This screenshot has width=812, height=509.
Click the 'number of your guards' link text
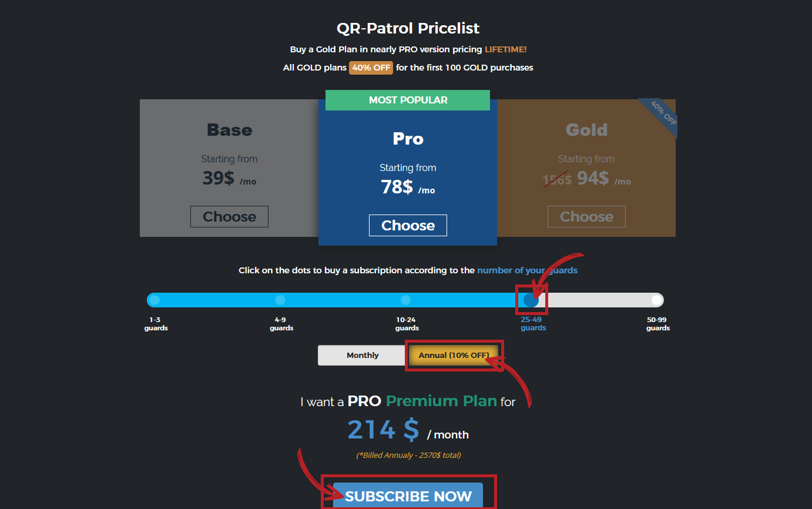click(x=527, y=270)
